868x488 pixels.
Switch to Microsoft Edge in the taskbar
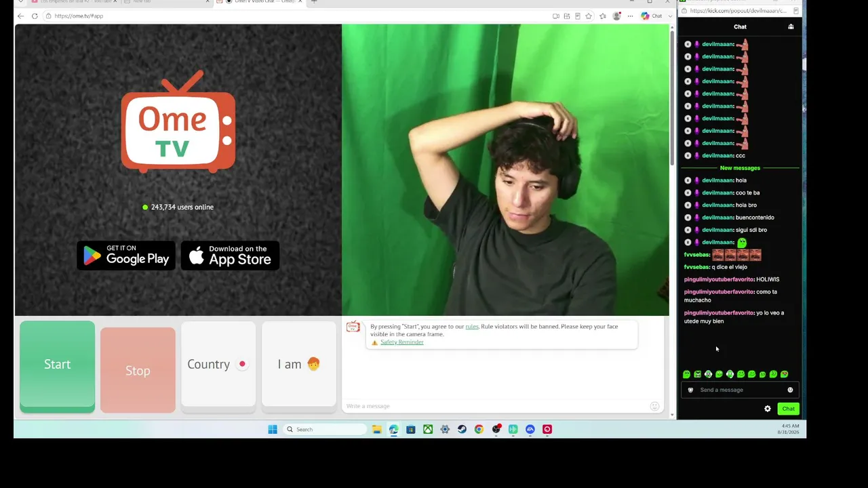(x=393, y=429)
